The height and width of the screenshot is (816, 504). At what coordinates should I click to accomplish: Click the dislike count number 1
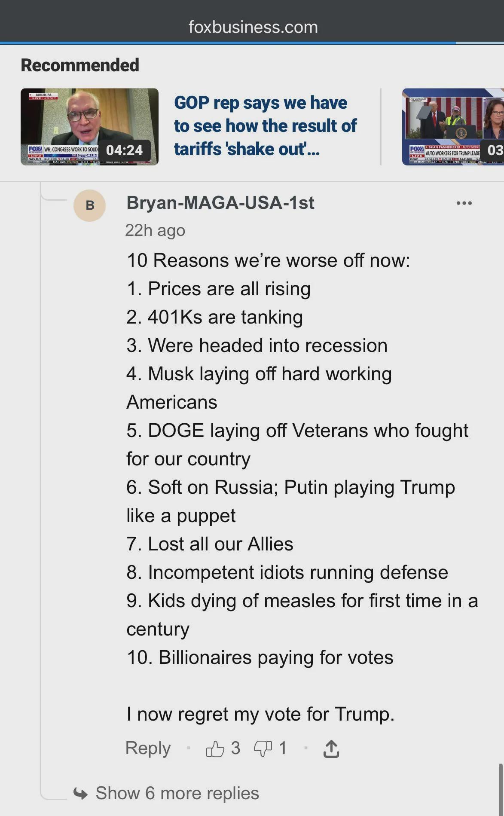click(282, 748)
